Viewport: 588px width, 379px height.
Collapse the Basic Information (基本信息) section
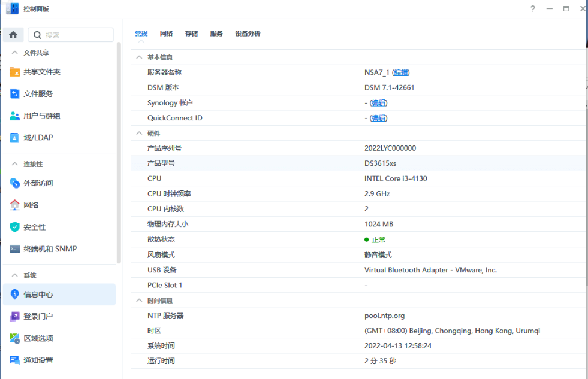point(139,57)
